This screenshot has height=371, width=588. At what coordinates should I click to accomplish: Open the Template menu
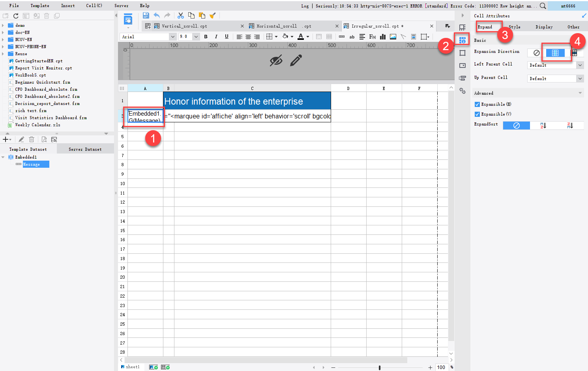tap(40, 6)
